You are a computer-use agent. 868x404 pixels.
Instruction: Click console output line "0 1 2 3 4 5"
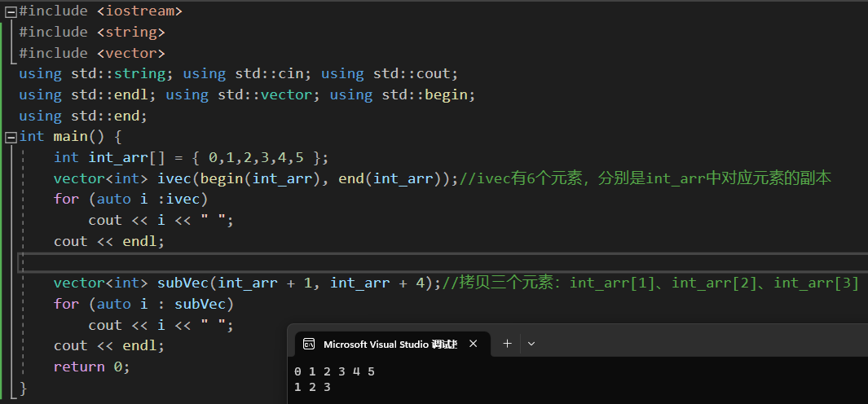[334, 371]
